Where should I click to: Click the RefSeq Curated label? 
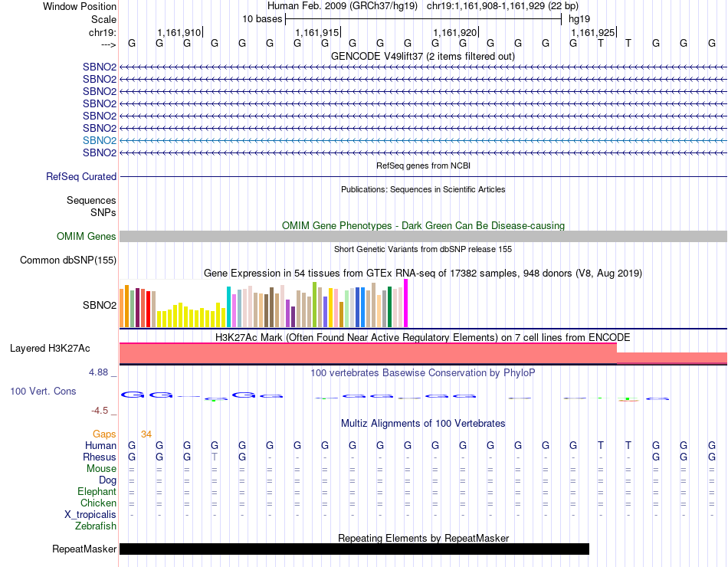pyautogui.click(x=81, y=176)
